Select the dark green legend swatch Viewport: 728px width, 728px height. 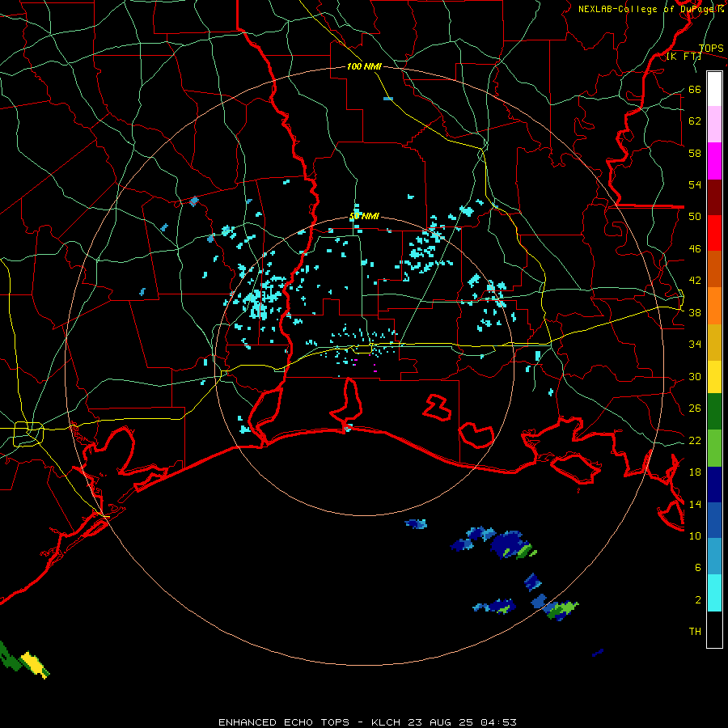tap(714, 412)
